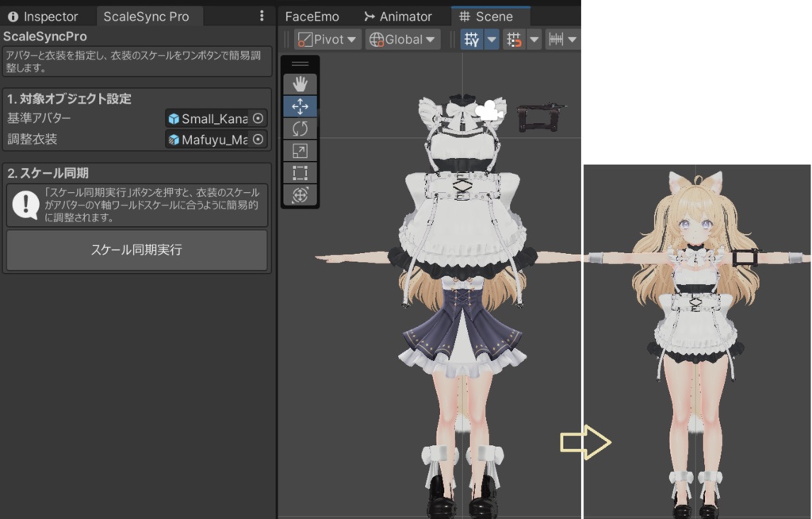Expand snap increment dropdown arrow
Screen dimensions: 812x519
pos(573,40)
